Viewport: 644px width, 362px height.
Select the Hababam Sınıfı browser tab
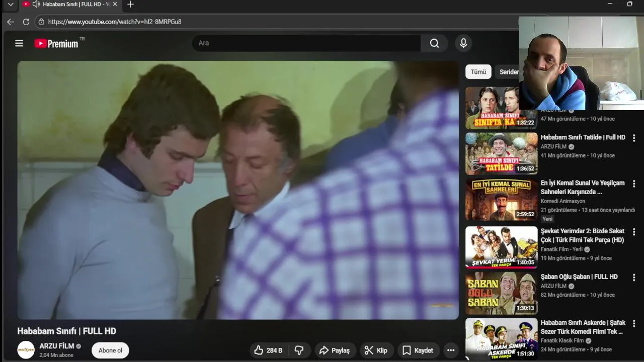click(70, 5)
